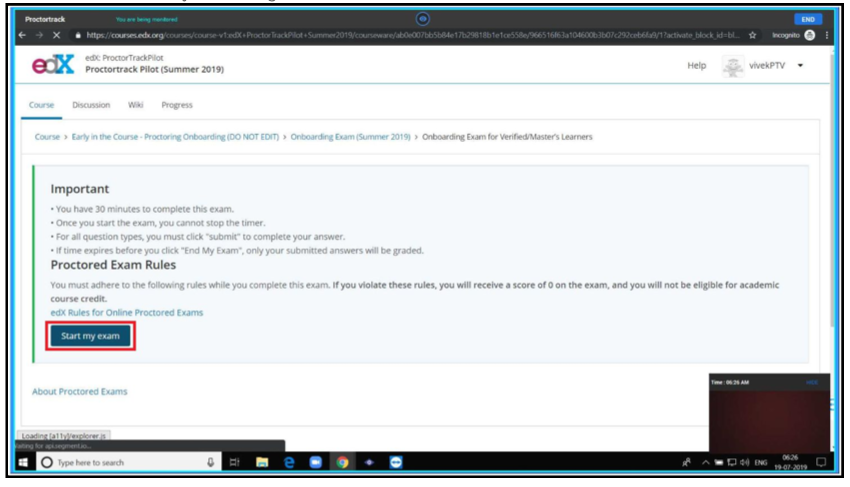Open the TeamViewer taskbar icon
Viewport: 850px width, 487px height.
tap(396, 463)
